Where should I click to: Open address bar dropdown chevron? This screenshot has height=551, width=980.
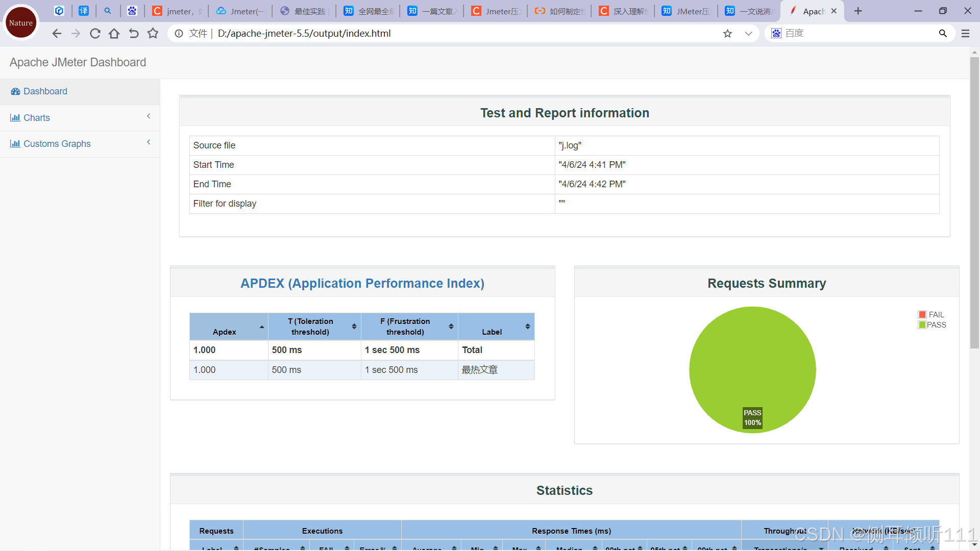coord(748,34)
